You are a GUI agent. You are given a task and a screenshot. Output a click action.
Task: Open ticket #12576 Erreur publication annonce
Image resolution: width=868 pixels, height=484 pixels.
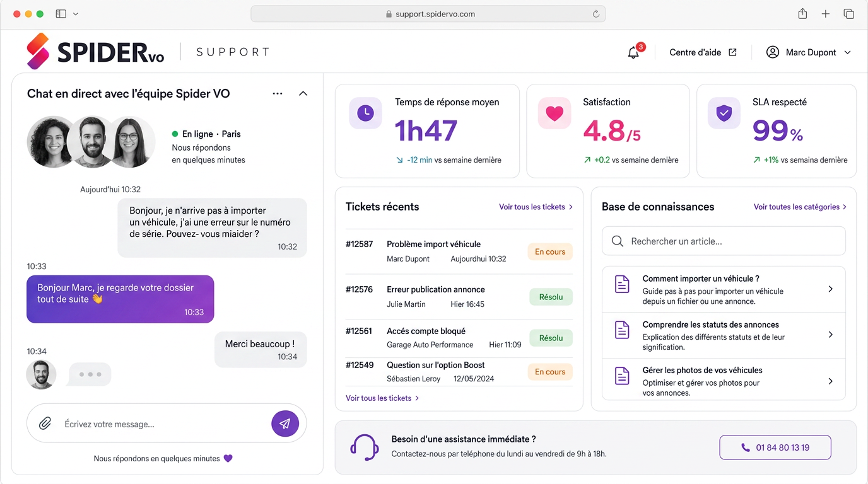[x=459, y=297]
